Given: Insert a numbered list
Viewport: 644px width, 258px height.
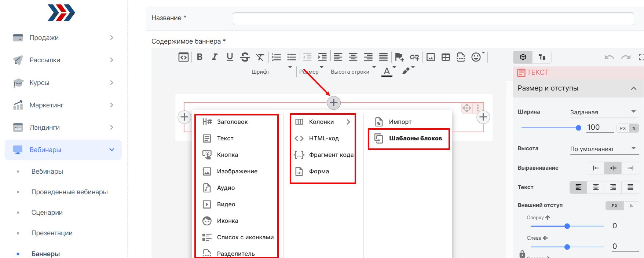Looking at the screenshot, I should [276, 57].
